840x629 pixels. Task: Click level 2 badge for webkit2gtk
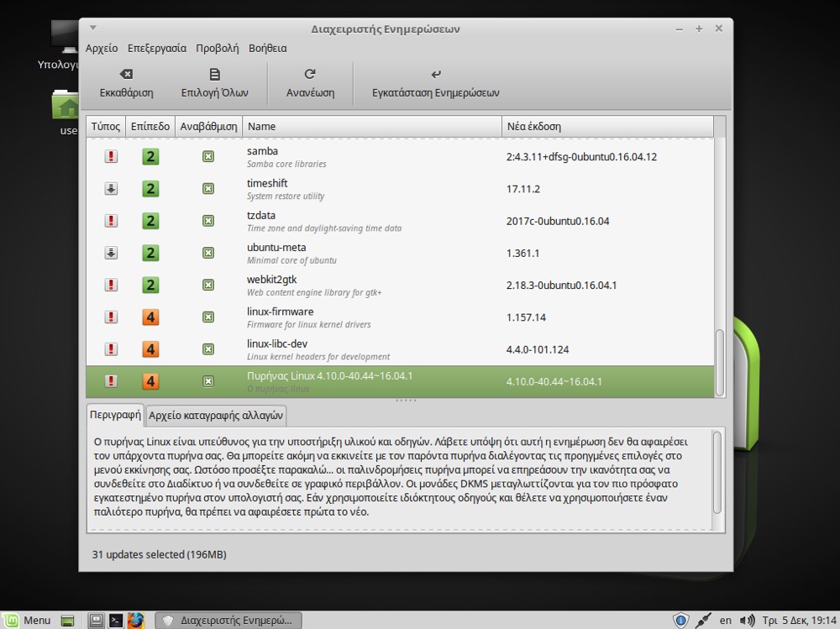(x=150, y=285)
